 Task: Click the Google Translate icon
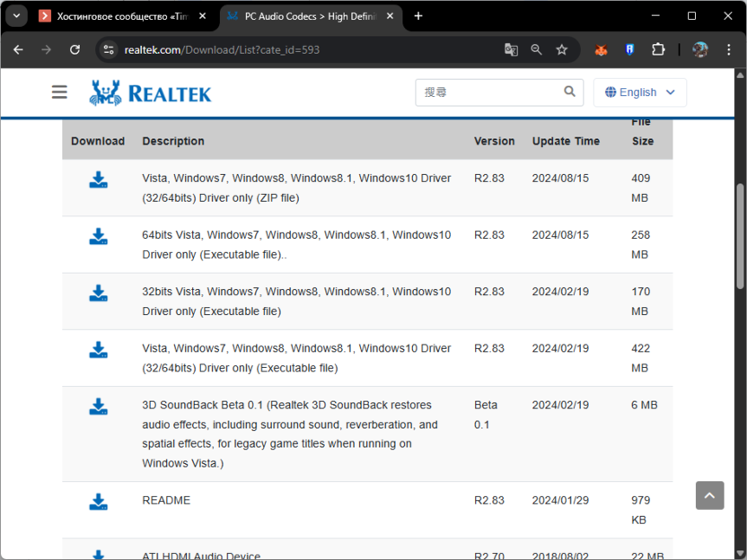pos(511,50)
